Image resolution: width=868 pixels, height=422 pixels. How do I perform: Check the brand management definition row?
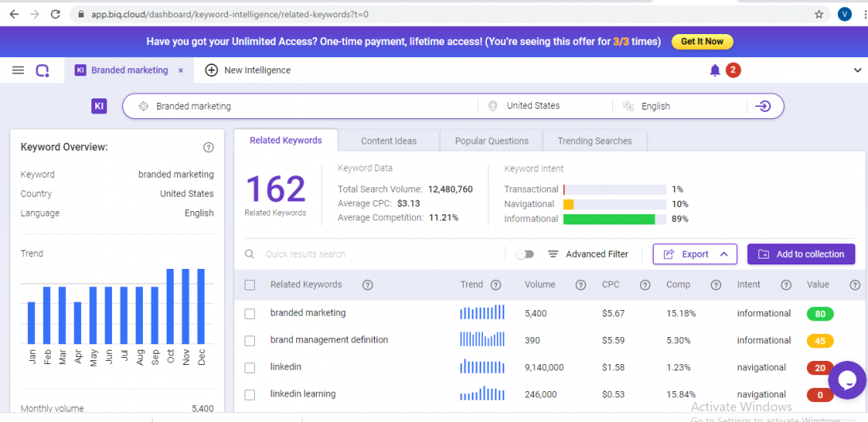pyautogui.click(x=249, y=341)
